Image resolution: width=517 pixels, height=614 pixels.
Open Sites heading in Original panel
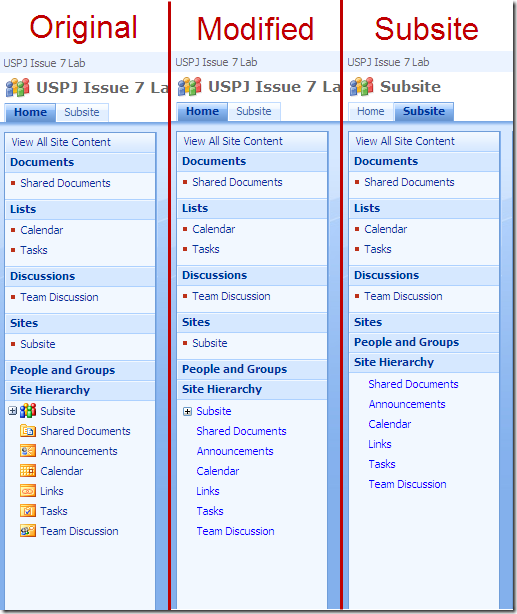pyautogui.click(x=24, y=323)
